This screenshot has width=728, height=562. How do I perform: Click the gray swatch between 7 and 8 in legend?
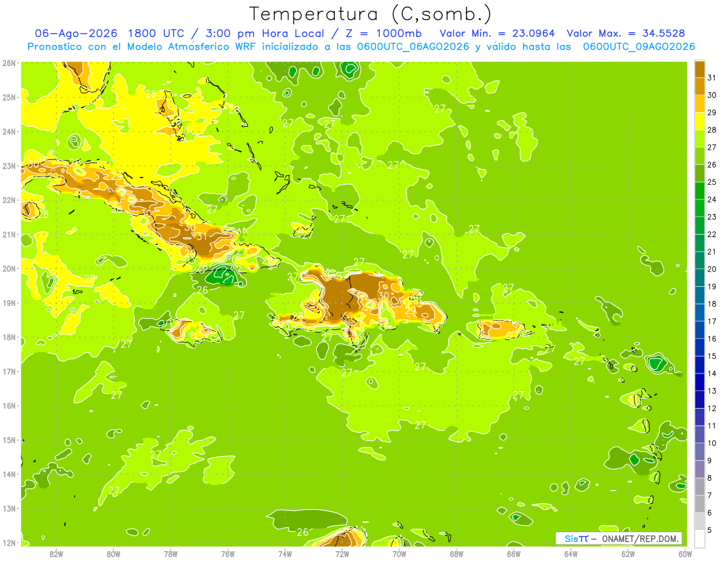pos(699,487)
